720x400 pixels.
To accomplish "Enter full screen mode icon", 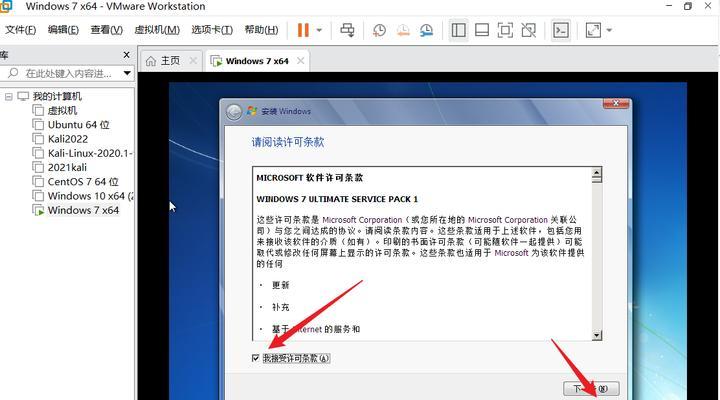I will point(505,30).
